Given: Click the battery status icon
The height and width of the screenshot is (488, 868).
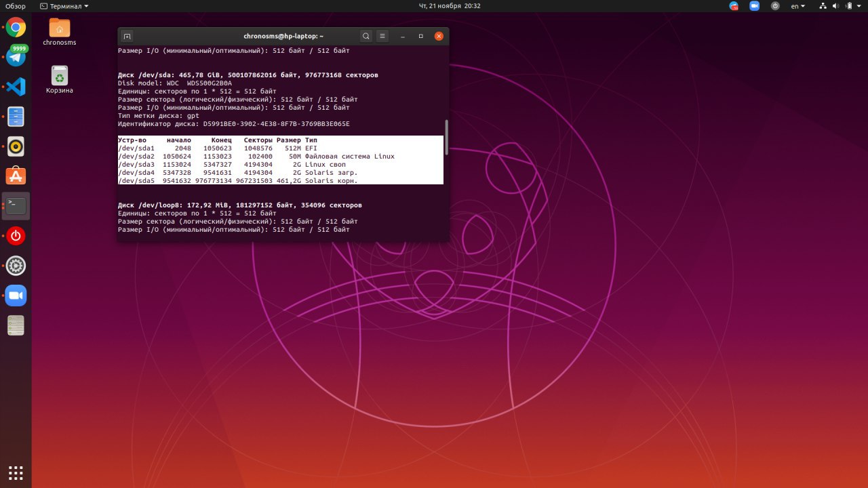Looking at the screenshot, I should (850, 5).
